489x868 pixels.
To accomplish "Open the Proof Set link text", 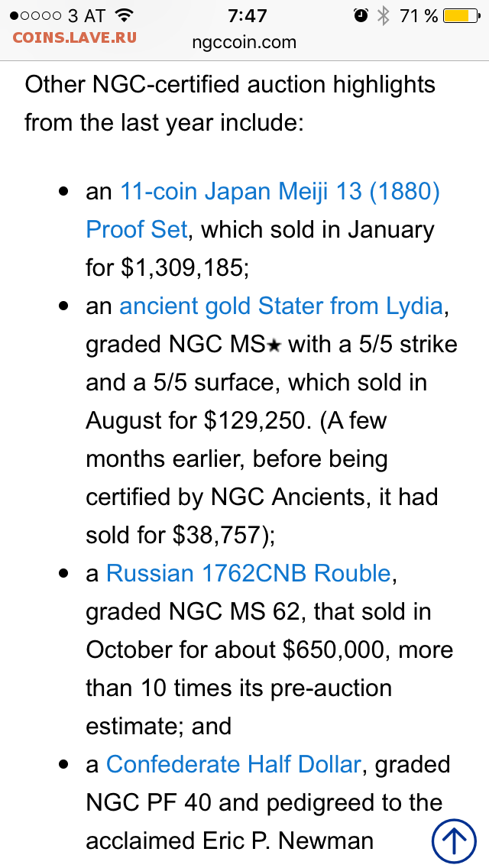I will [137, 230].
